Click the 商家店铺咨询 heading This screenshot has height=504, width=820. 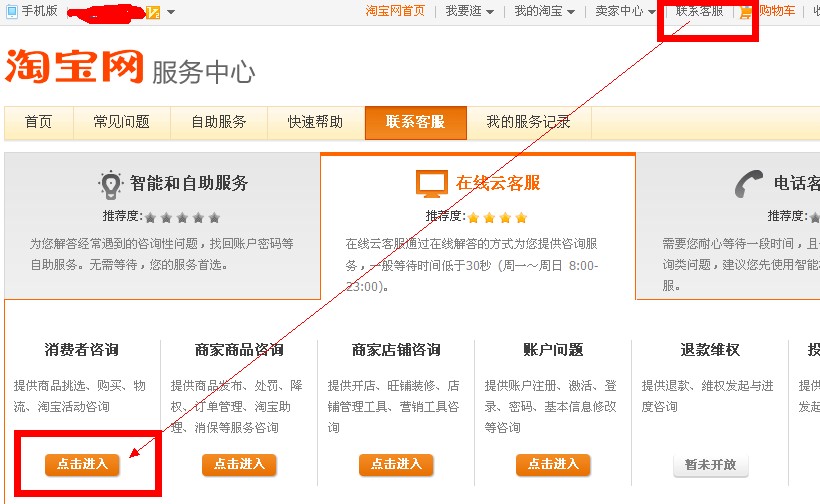396,350
